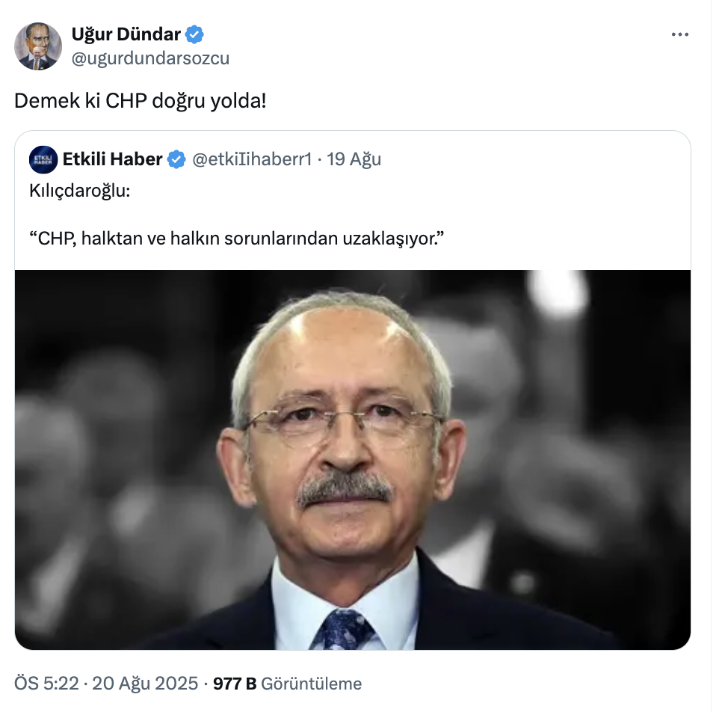The width and height of the screenshot is (728, 712).
Task: Click the 20 Ağu 2025 post date
Action: point(145,684)
